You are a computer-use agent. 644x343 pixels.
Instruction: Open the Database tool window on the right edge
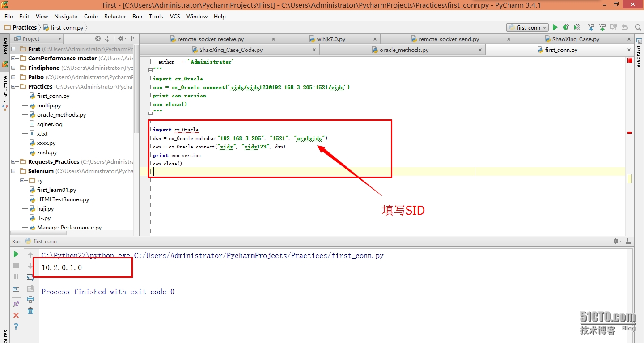click(639, 53)
